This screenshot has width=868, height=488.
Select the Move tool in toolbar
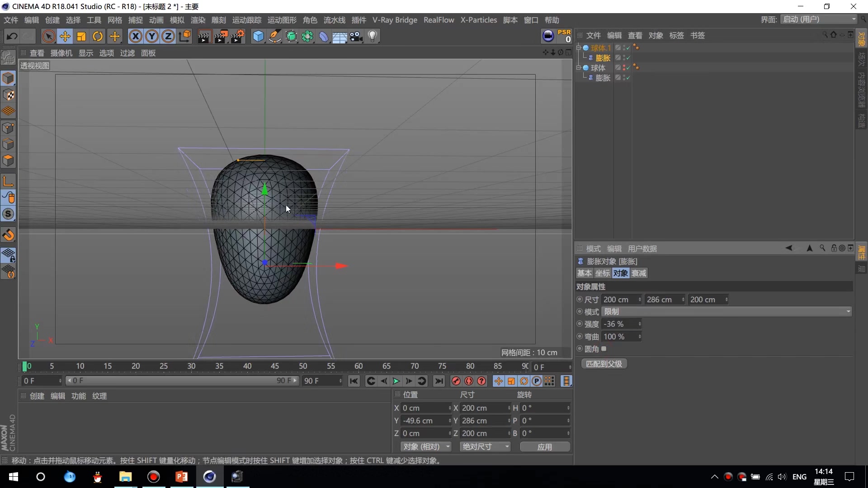[65, 37]
